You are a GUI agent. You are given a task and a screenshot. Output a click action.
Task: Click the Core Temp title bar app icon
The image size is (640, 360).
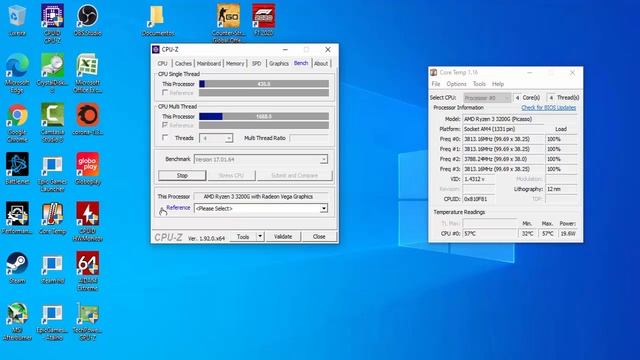[433, 72]
